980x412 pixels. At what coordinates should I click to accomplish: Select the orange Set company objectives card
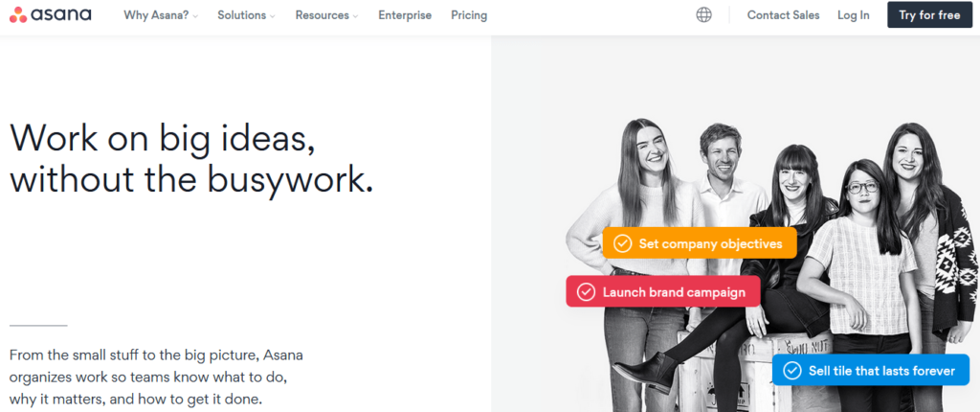(700, 243)
